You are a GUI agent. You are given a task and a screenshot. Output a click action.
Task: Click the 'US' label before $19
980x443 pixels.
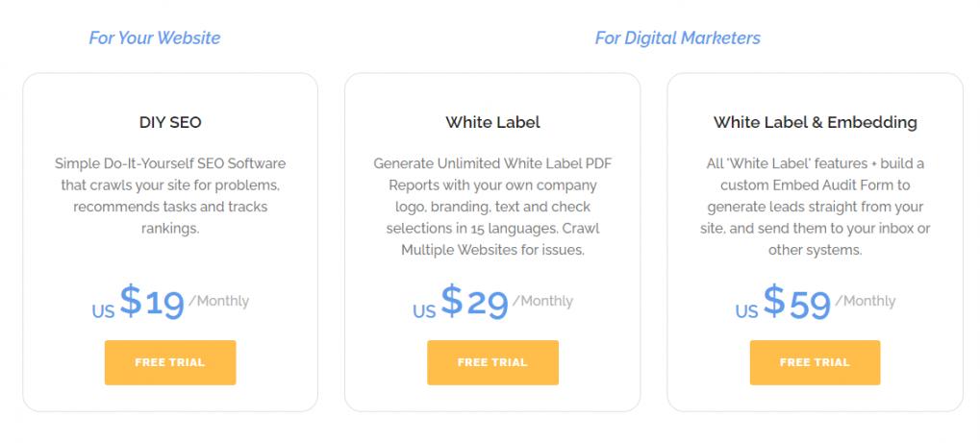pyautogui.click(x=103, y=311)
